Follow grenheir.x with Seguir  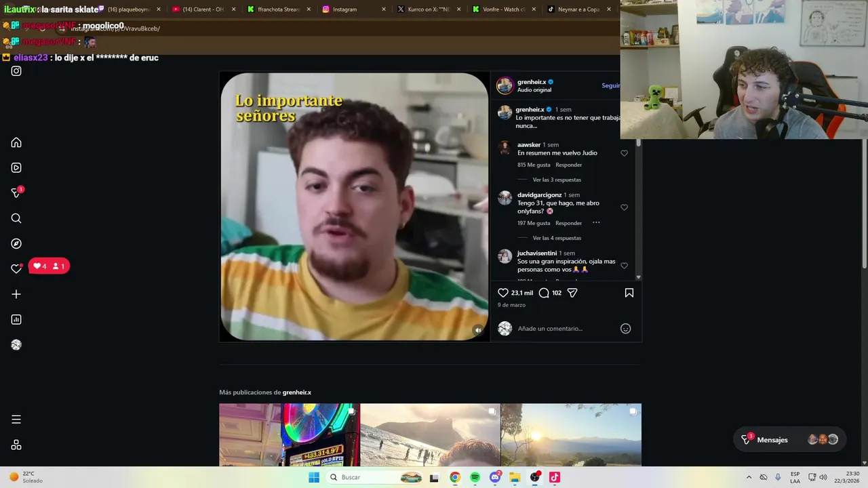tap(610, 85)
